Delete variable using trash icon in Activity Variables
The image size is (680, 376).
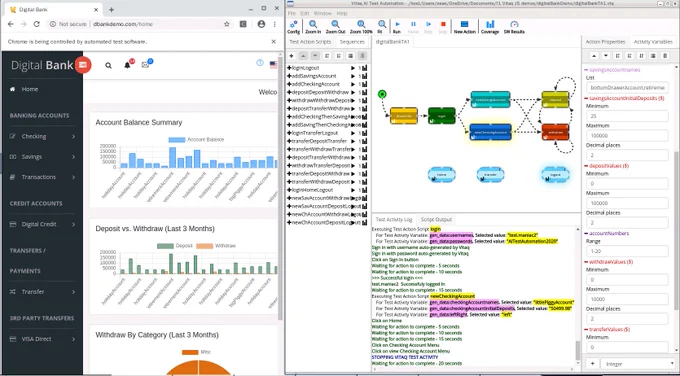[x=664, y=56]
